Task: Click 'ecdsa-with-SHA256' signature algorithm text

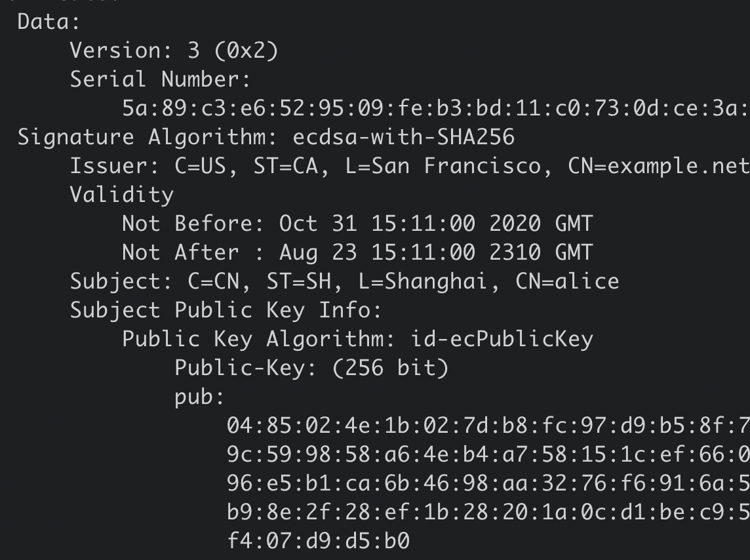Action: pyautogui.click(x=403, y=137)
